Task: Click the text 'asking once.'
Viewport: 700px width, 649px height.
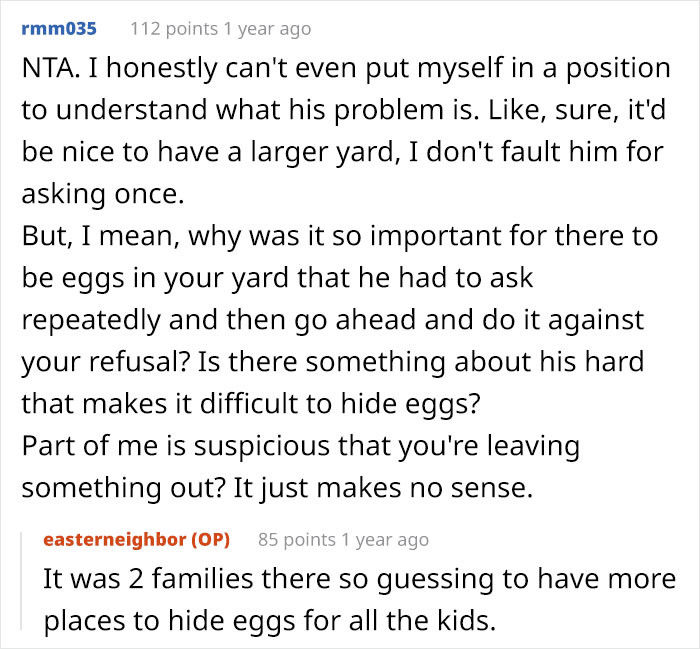Action: tap(103, 194)
